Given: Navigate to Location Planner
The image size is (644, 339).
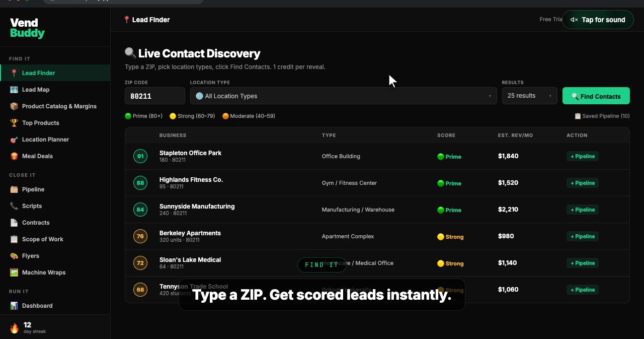Looking at the screenshot, I should (55, 140).
